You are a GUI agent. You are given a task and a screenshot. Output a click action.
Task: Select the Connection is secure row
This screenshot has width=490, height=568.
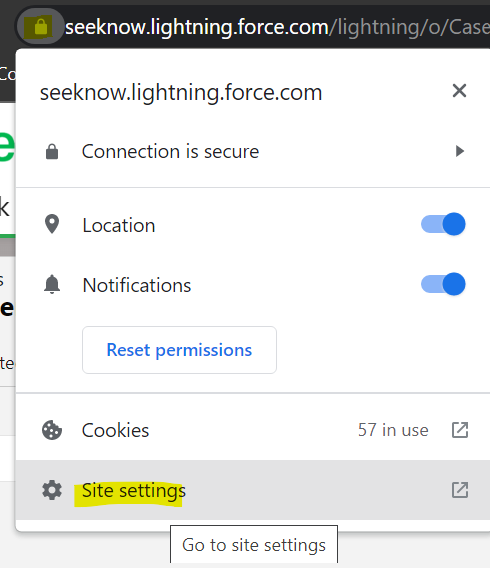click(253, 151)
